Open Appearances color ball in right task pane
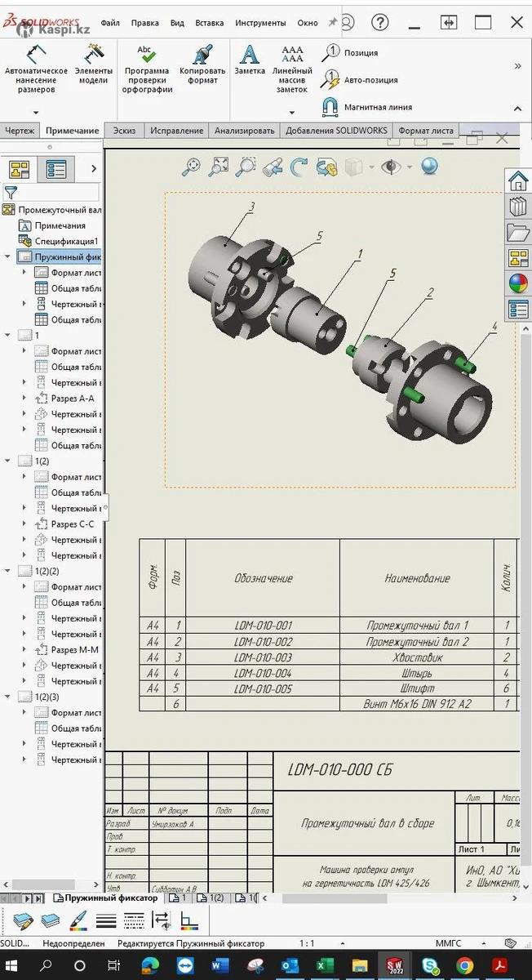The width and height of the screenshot is (532, 980). pos(518,283)
